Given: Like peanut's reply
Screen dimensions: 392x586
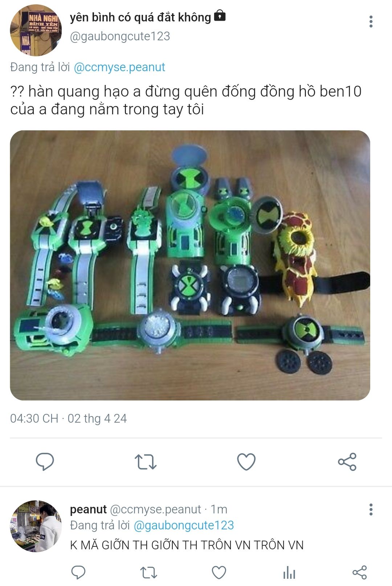Looking at the screenshot, I should (x=219, y=573).
